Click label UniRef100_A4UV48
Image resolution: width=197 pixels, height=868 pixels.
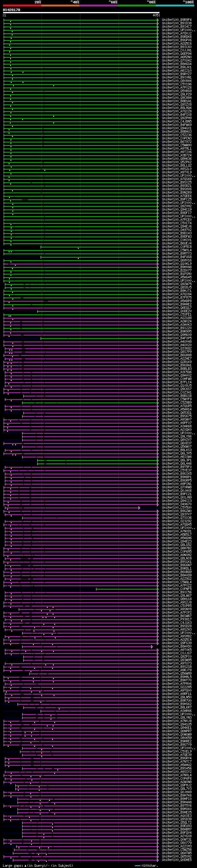(177, 342)
